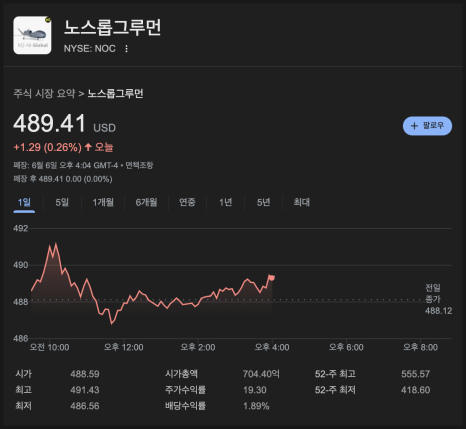Click the +1.29 (0.26%) change text

(x=47, y=147)
